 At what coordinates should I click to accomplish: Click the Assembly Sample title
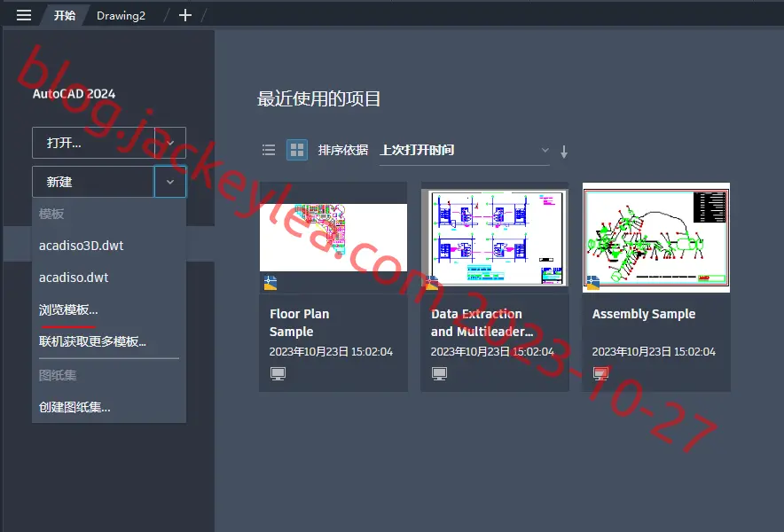point(644,314)
